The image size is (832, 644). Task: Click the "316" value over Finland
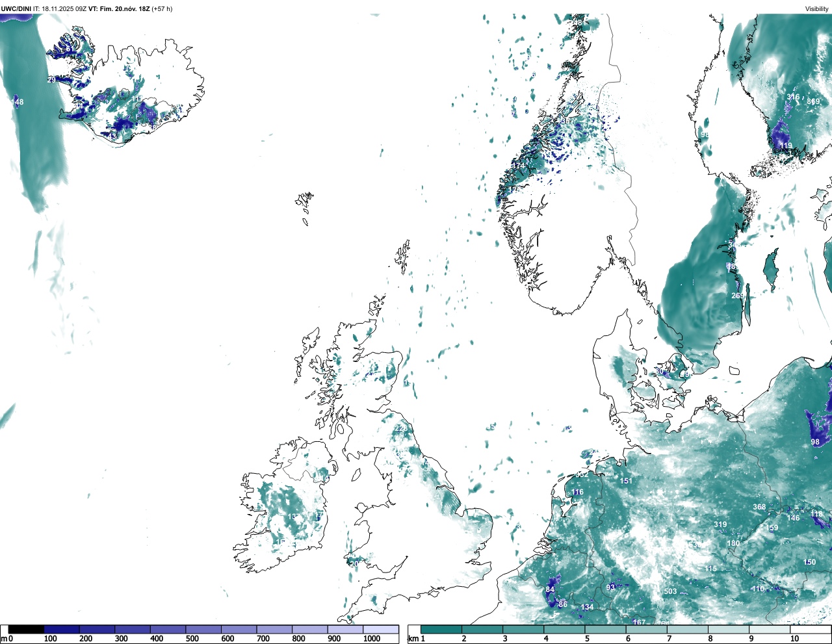point(793,97)
